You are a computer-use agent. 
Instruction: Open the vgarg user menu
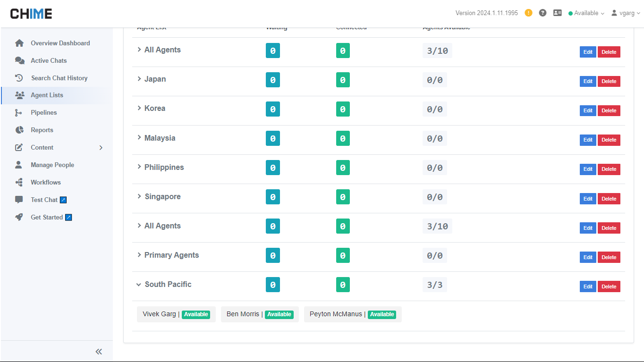click(x=626, y=13)
